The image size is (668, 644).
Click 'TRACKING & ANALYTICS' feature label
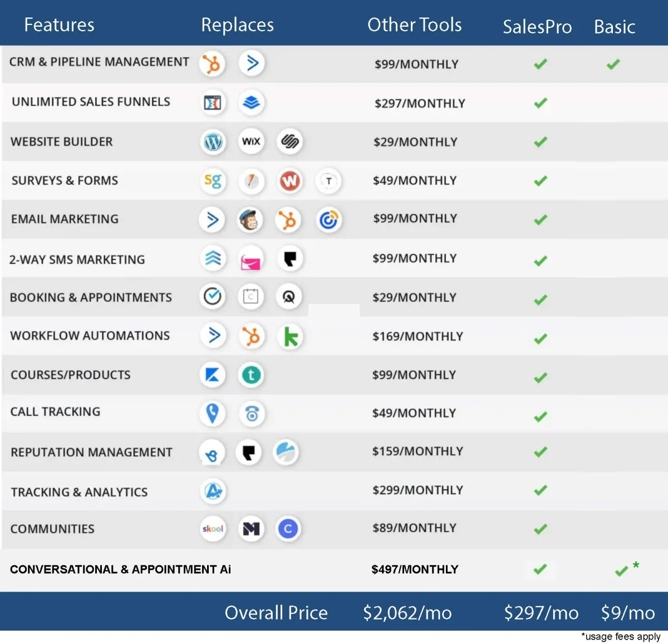[79, 492]
